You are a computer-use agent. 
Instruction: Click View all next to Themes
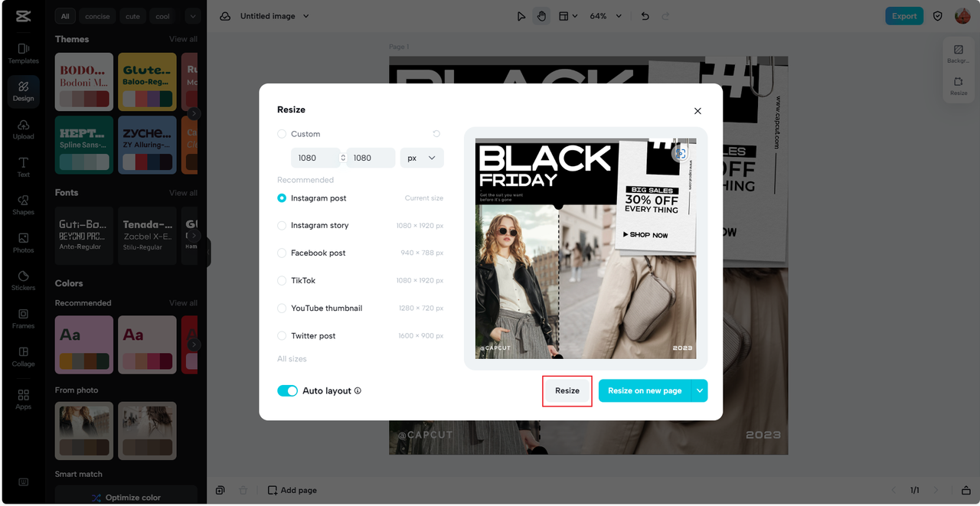pos(183,39)
